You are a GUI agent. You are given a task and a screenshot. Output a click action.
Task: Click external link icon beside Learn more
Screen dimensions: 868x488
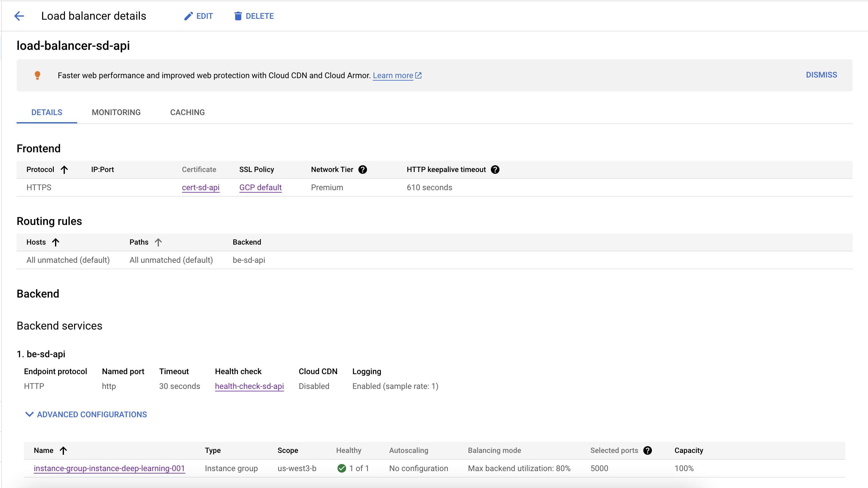(x=419, y=75)
